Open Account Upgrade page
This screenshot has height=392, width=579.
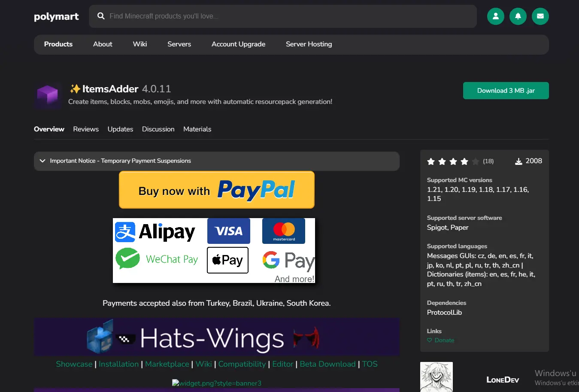tap(238, 44)
